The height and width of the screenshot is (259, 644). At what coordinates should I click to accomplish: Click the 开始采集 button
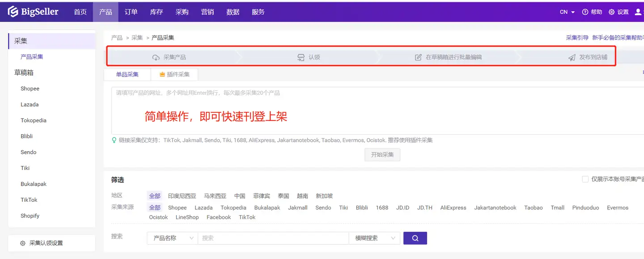tap(382, 155)
